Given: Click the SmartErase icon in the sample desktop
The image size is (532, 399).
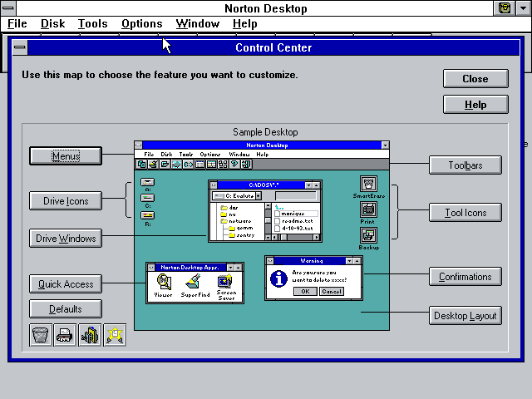Looking at the screenshot, I should (368, 185).
